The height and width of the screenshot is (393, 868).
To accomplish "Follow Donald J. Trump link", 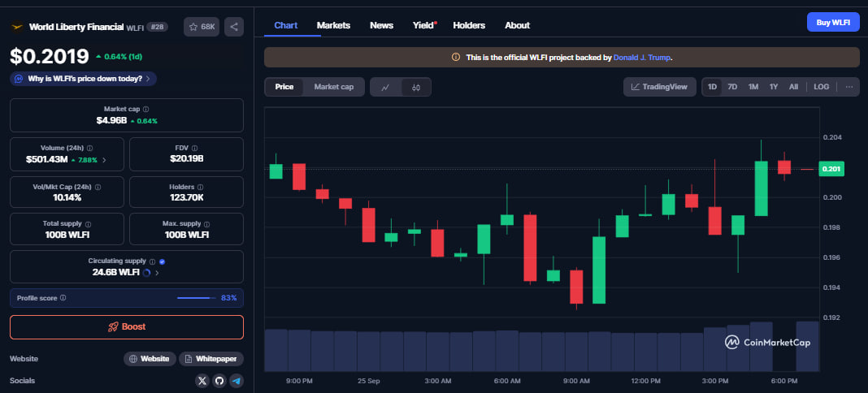I will [x=641, y=57].
